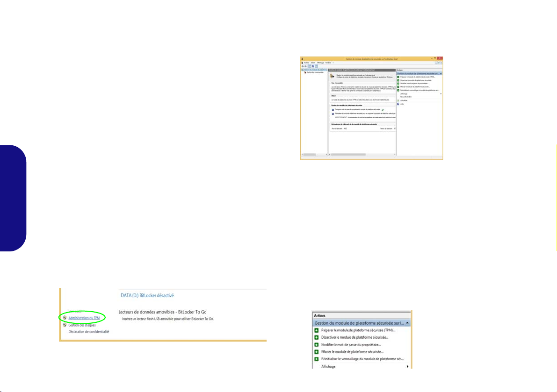This screenshot has height=392, width=557.
Task: Click the 'Lecteurs de données amovibles - BitLocker To Go' heading
Action: 162,312
